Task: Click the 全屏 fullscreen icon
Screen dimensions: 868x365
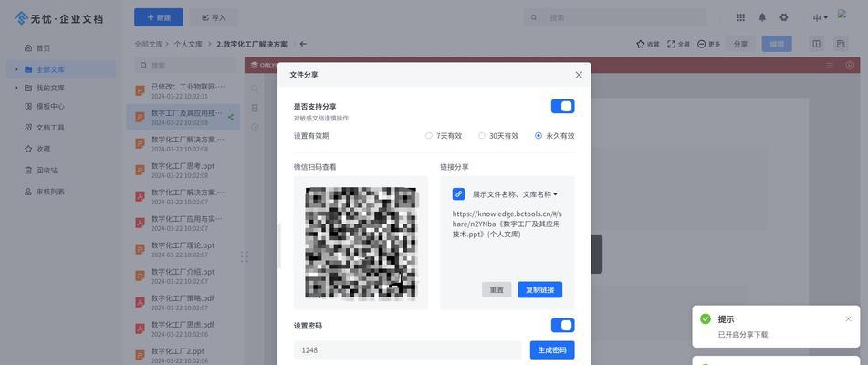Action: click(x=671, y=44)
